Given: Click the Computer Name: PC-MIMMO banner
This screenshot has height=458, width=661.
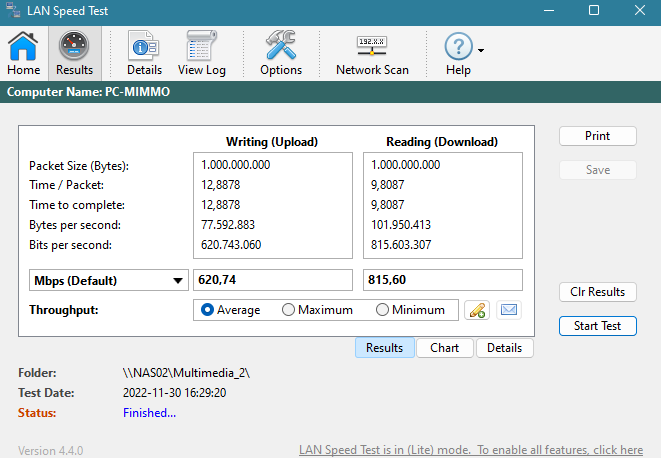Looking at the screenshot, I should pyautogui.click(x=330, y=92).
